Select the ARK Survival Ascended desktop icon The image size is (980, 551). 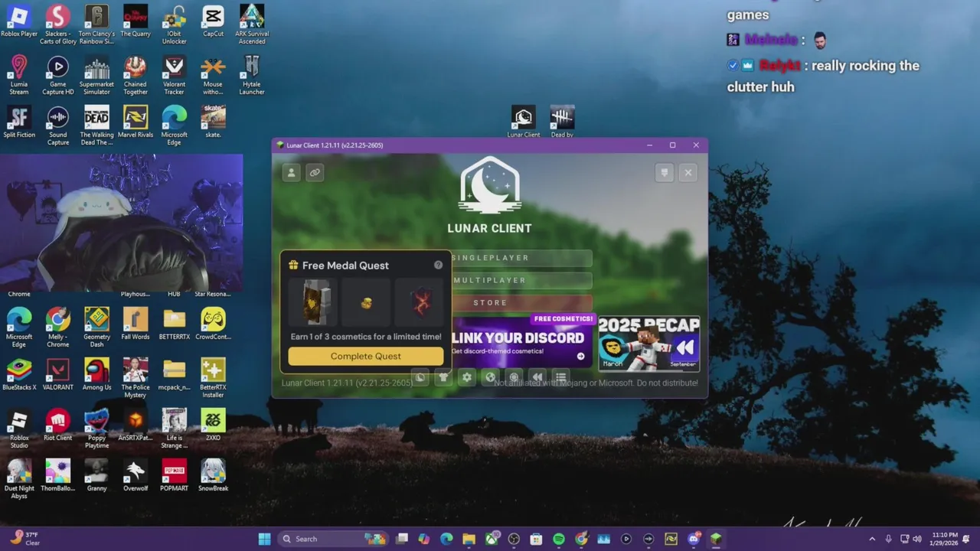(x=252, y=24)
